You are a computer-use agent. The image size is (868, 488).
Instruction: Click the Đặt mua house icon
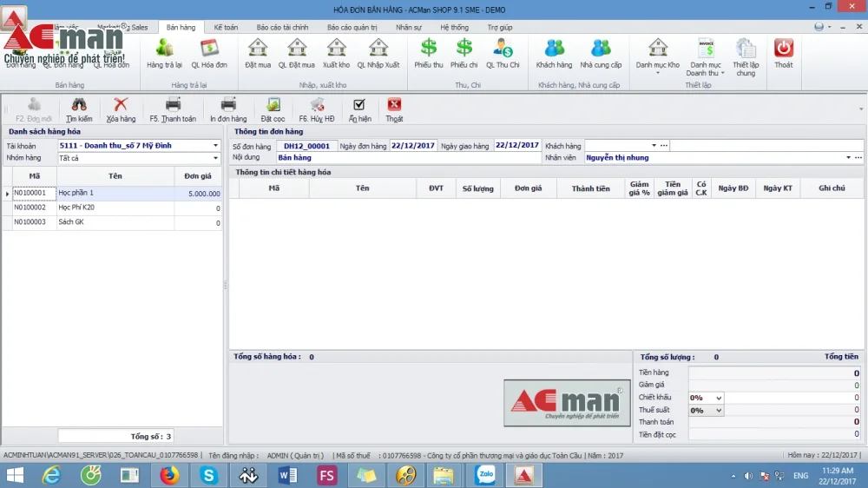pyautogui.click(x=258, y=49)
